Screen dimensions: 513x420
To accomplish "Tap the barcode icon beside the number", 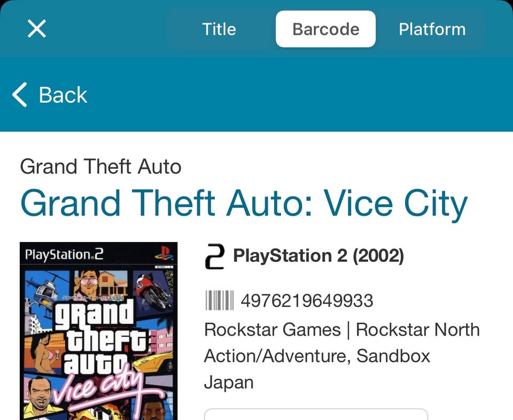I will 219,301.
